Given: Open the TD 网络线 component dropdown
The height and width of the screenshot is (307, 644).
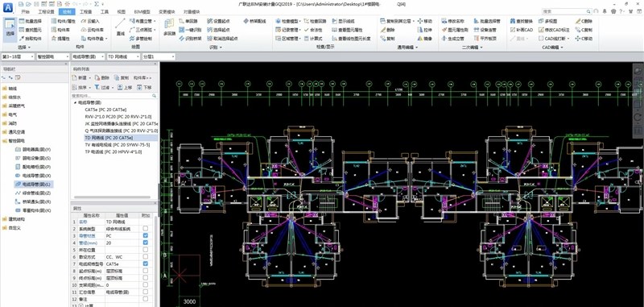Looking at the screenshot, I should pos(123,56).
